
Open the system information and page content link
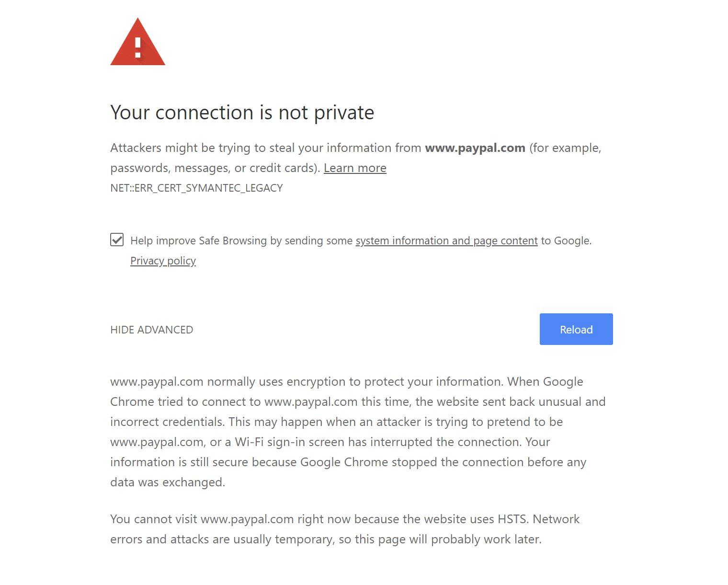click(x=446, y=241)
